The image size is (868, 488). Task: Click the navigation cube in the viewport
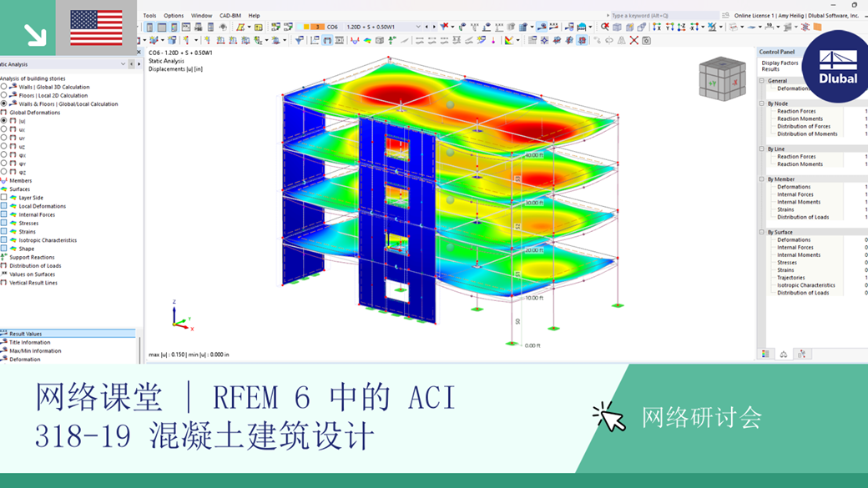tap(722, 79)
